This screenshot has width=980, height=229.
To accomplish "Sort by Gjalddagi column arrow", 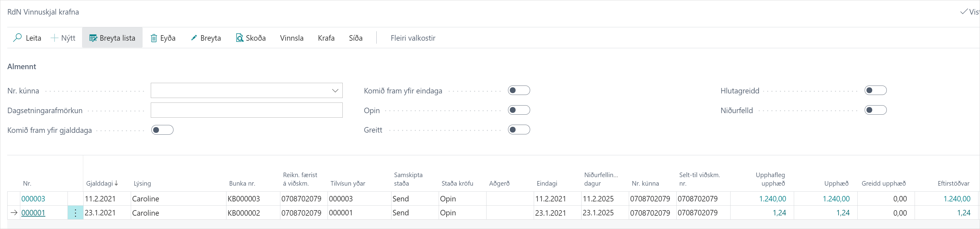I will coord(117,183).
